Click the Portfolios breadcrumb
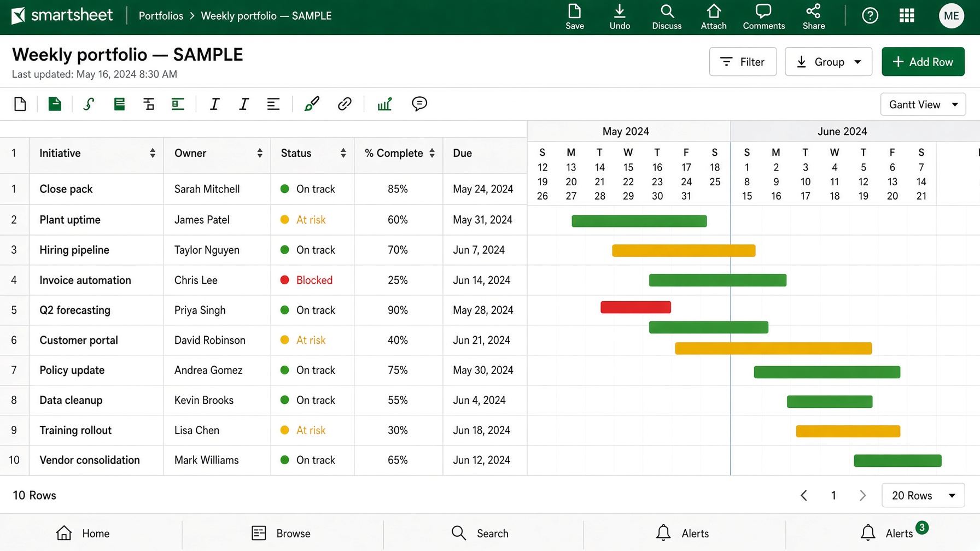The width and height of the screenshot is (980, 551). point(161,16)
